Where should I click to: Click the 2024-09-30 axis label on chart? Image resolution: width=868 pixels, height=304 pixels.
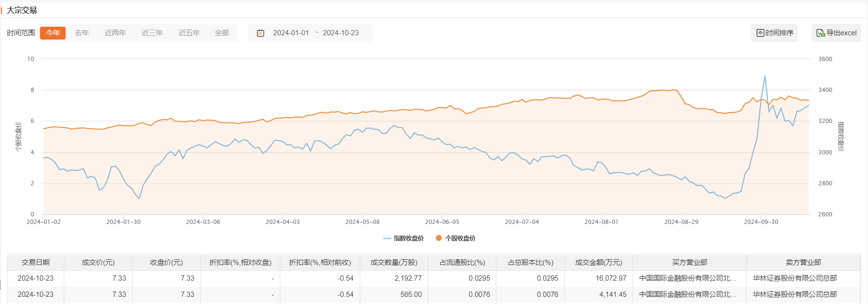[761, 222]
